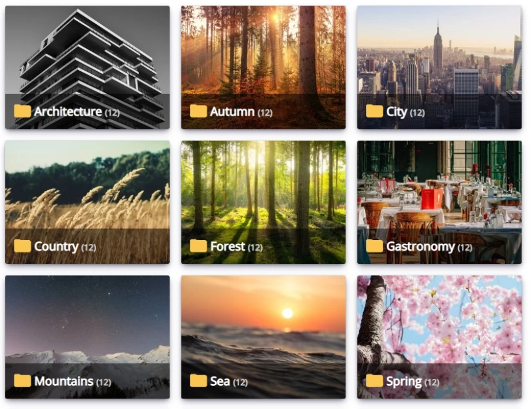Click the folder icon beside Spring
Image resolution: width=532 pixels, height=409 pixels.
click(x=374, y=380)
